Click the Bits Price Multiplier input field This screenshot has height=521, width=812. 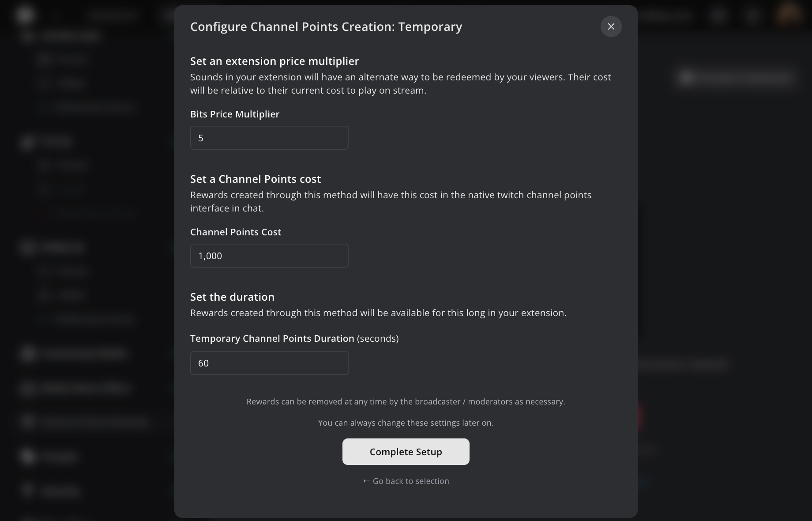[x=269, y=138]
